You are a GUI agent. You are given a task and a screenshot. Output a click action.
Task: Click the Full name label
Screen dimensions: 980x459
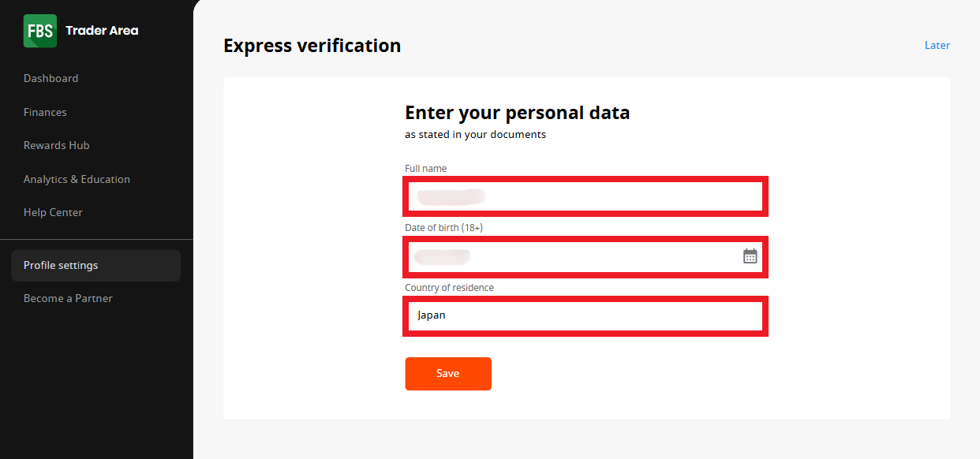[x=426, y=169]
